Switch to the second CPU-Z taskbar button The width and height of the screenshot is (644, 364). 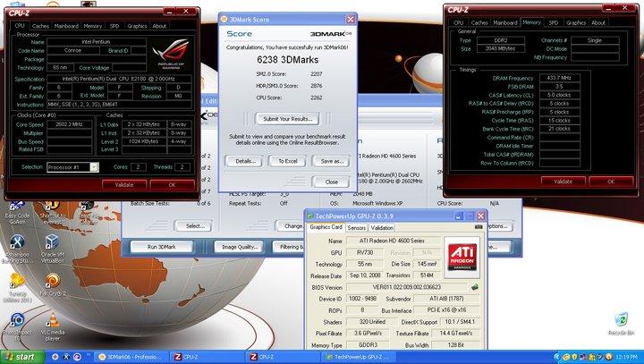[x=284, y=357]
